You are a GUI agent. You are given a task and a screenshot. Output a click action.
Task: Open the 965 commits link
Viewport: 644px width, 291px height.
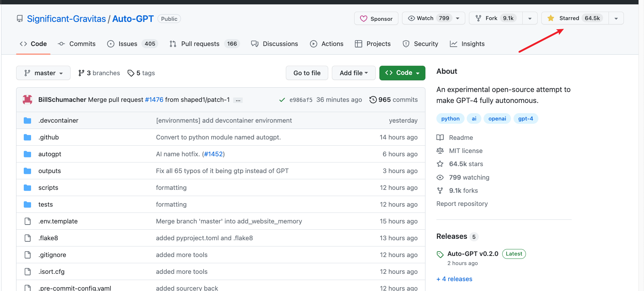point(394,100)
